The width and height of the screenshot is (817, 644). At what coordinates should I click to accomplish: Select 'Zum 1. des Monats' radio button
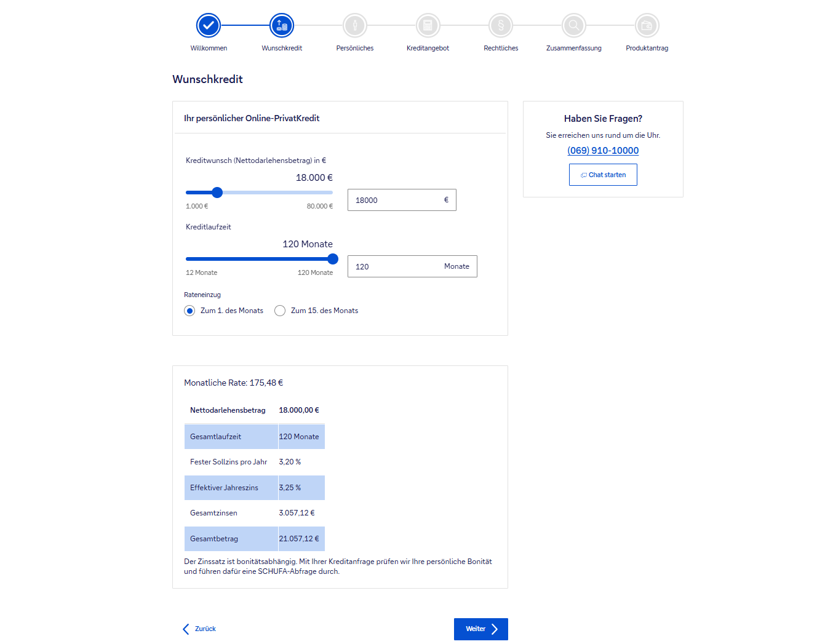189,311
